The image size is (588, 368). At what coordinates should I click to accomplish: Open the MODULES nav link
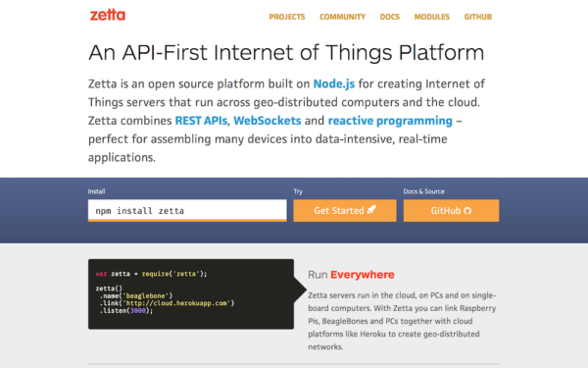click(x=431, y=17)
